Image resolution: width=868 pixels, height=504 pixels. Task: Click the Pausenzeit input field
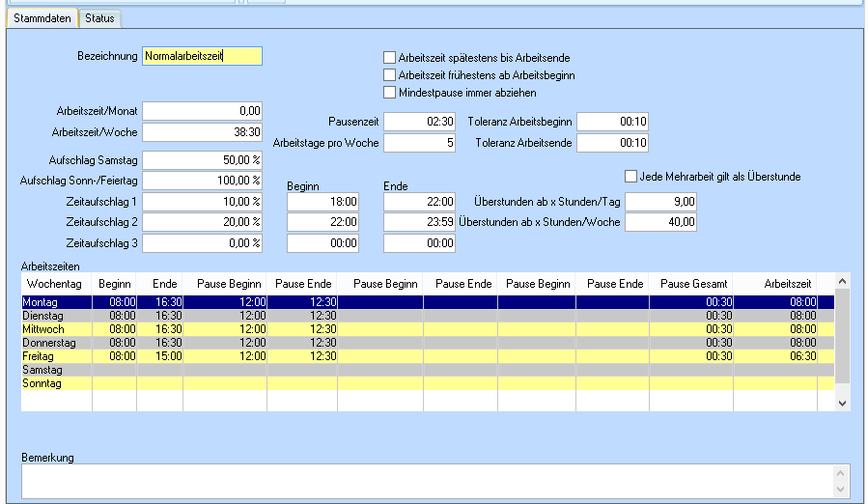click(419, 122)
